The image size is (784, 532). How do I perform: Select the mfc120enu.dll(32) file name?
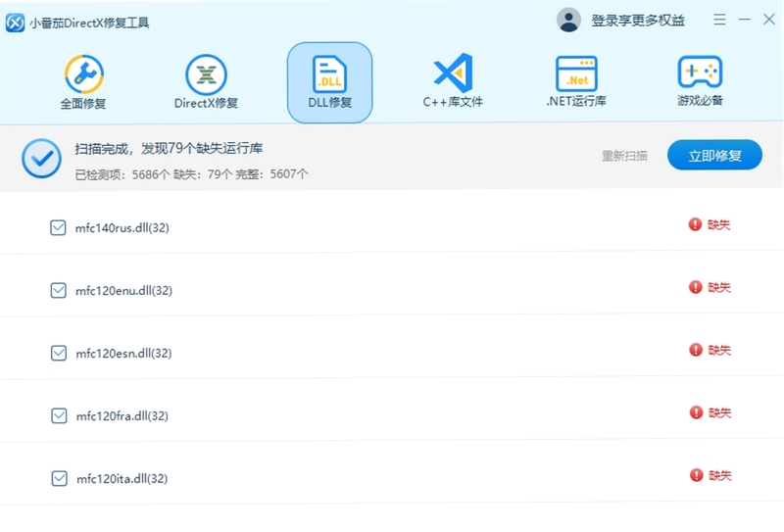coord(124,291)
